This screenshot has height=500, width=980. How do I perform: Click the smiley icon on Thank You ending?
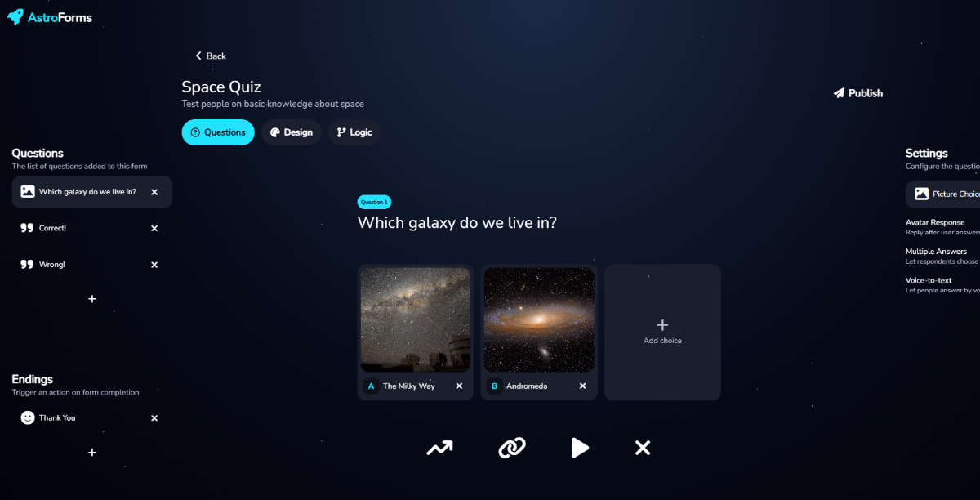pos(27,417)
